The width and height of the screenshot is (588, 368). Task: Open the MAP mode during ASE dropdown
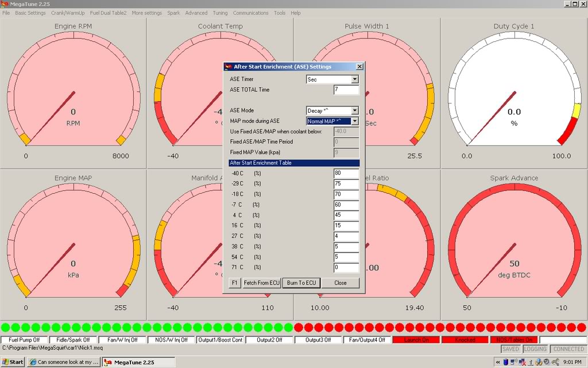coord(355,121)
